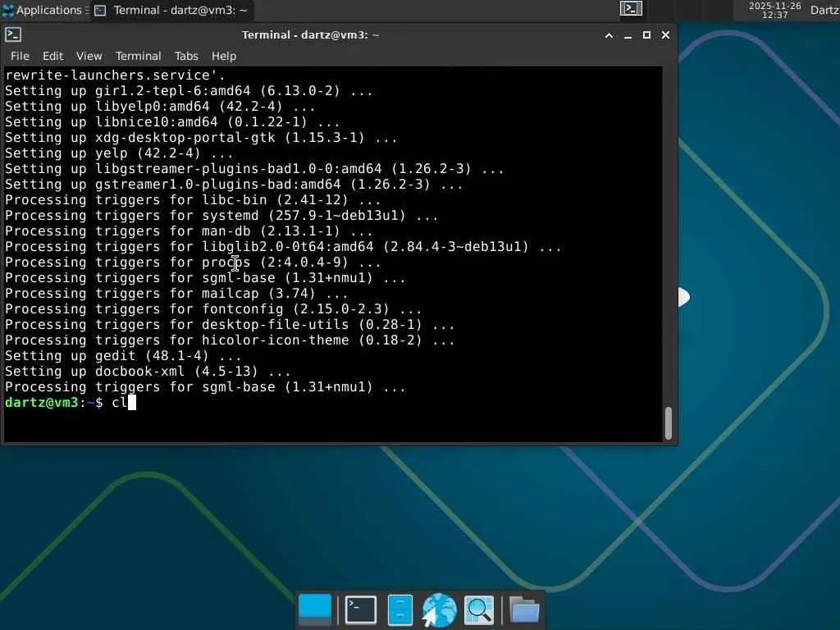Maximize the Terminal window
Screen dimensions: 840x630
click(x=646, y=35)
